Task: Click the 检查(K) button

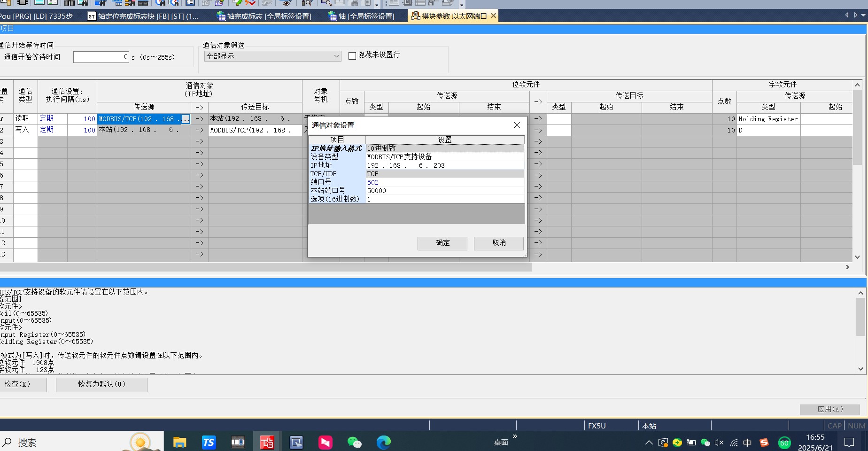Action: pyautogui.click(x=23, y=384)
